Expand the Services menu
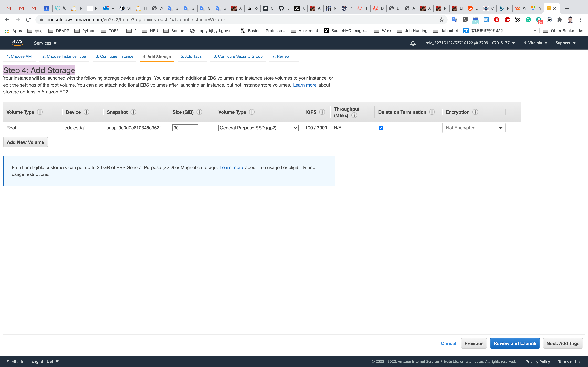Screen dimensions: 588x367 point(45,43)
